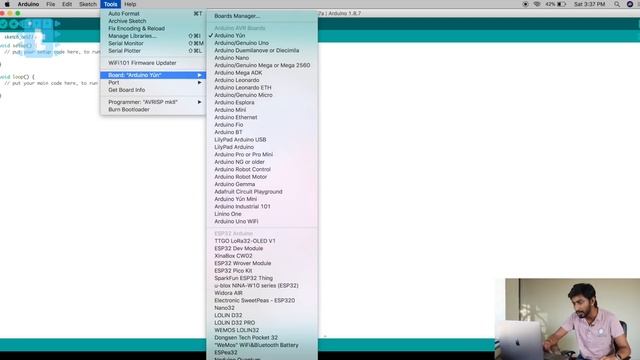640x360 pixels.
Task: Select Arduino/Genuino Uno board
Action: click(262, 43)
